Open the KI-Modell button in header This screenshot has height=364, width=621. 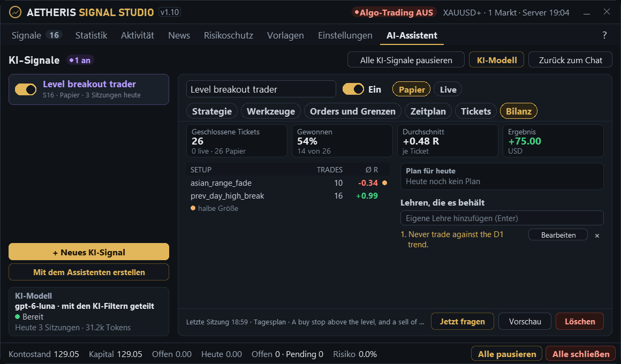pos(497,60)
